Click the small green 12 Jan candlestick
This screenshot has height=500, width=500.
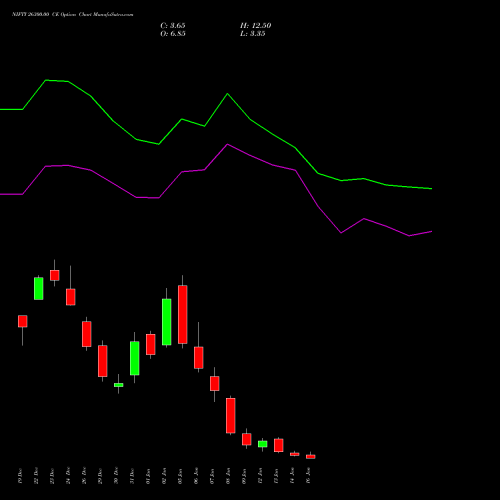[263, 444]
